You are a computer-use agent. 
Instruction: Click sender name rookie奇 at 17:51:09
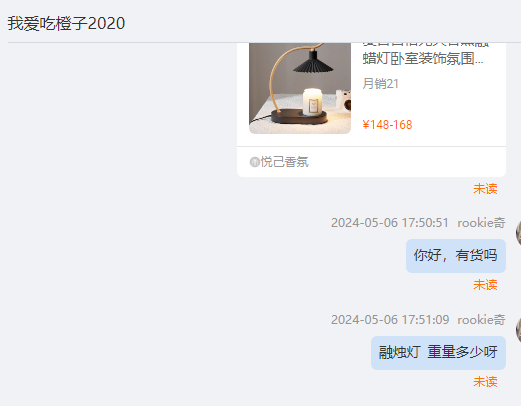pyautogui.click(x=481, y=320)
